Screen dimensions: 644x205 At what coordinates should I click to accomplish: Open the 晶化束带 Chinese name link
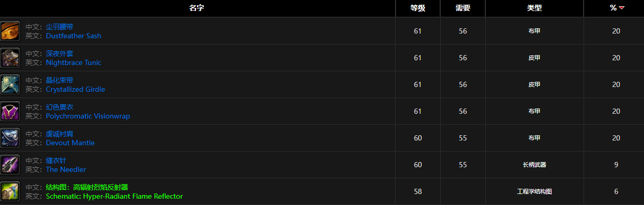point(59,80)
